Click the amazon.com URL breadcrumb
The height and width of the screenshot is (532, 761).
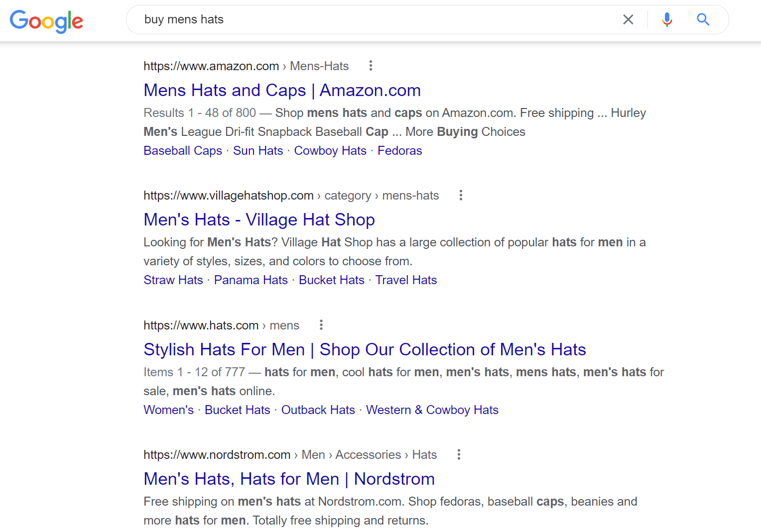pyautogui.click(x=246, y=66)
